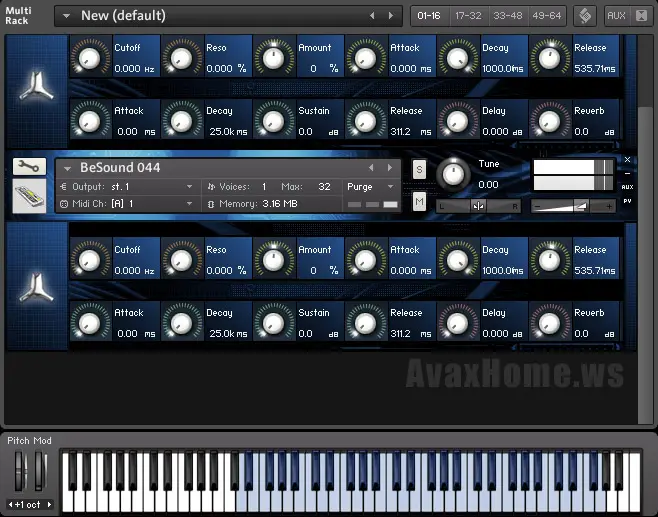Screen dimensions: 658x517
Task: Minimize the BeSound 044 instrument header
Action: [x=627, y=173]
